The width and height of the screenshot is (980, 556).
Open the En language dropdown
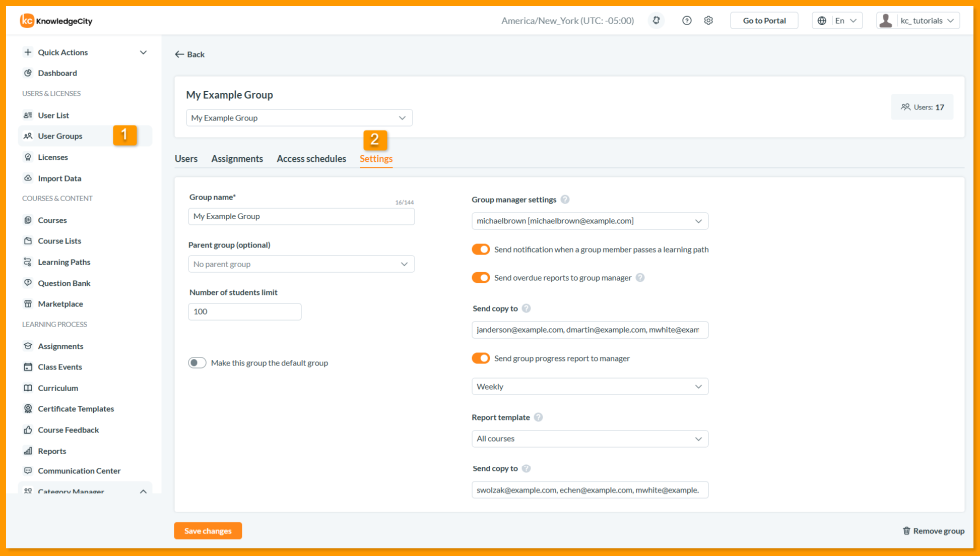tap(837, 21)
